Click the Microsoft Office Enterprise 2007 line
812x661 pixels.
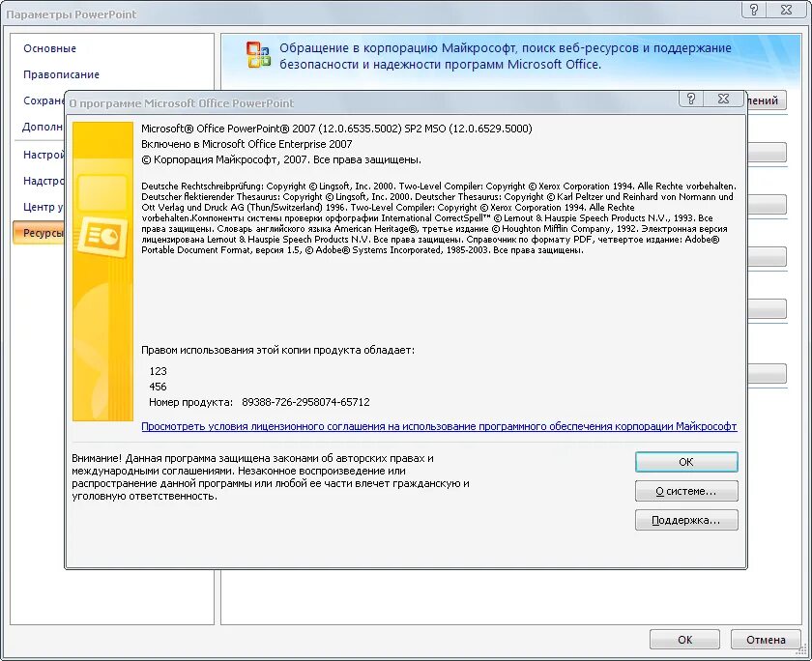click(x=246, y=144)
